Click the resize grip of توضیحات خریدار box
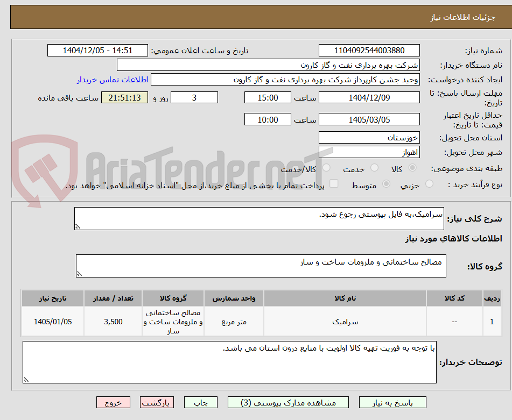 coord(26,380)
